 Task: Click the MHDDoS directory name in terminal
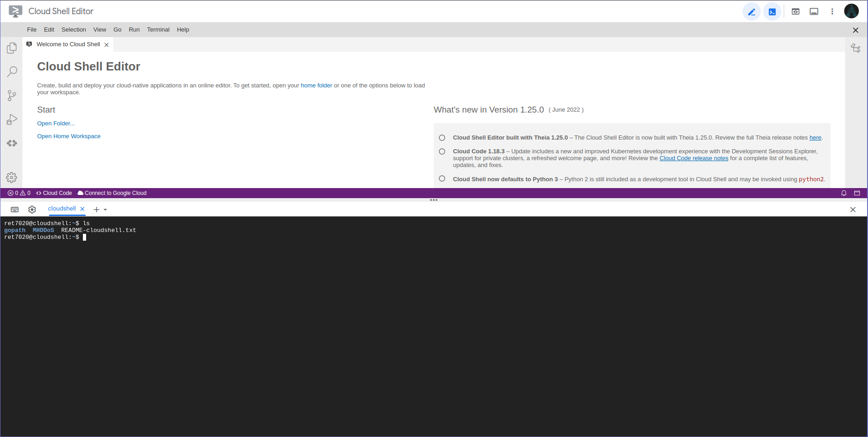(44, 230)
